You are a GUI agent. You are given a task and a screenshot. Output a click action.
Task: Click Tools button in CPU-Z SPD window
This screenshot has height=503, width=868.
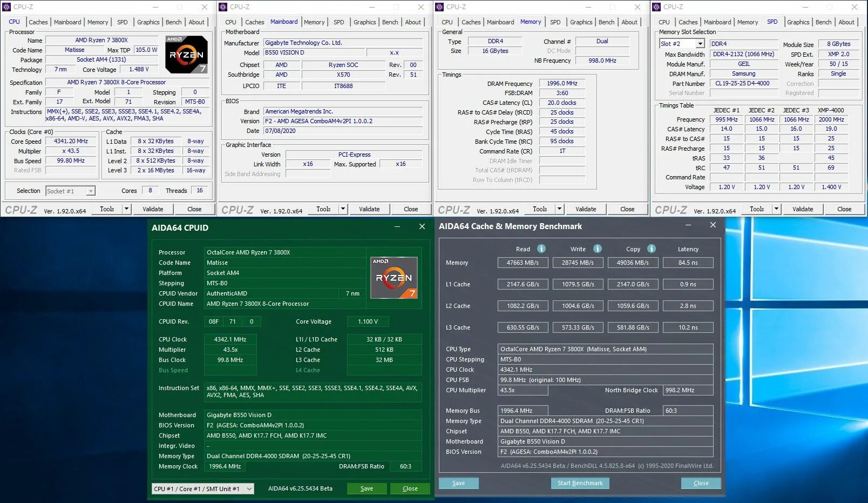757,209
